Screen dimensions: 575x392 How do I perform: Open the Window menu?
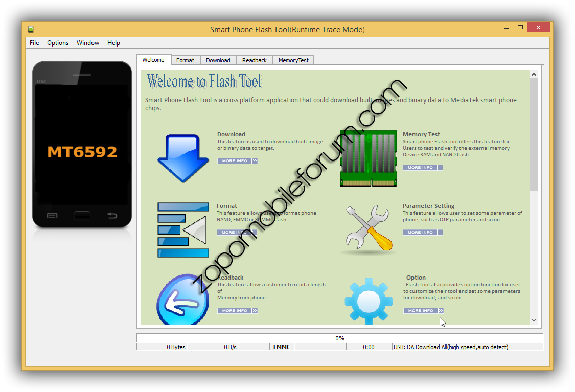88,43
